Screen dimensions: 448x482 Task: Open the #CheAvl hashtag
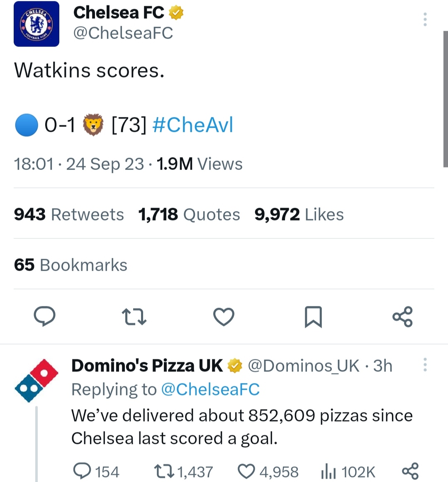(193, 125)
